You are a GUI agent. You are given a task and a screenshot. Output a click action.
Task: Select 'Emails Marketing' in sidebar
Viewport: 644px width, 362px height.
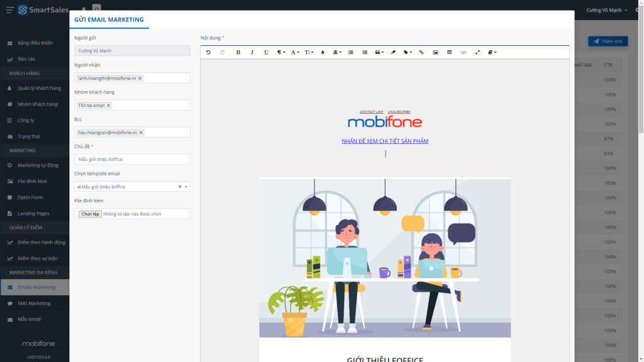pyautogui.click(x=36, y=287)
